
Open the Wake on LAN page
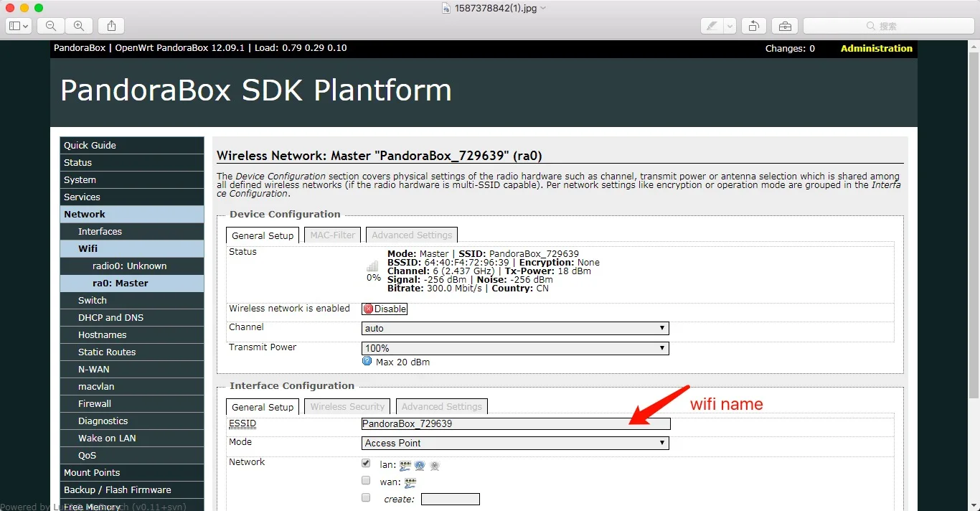132,438
